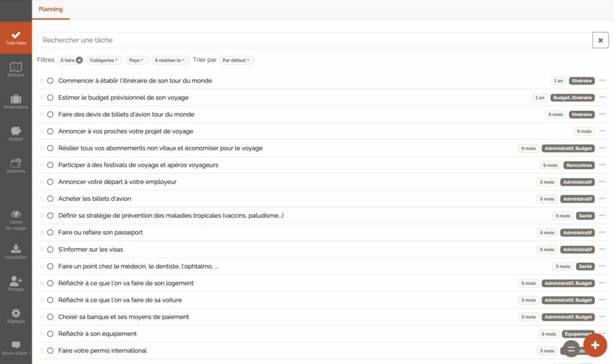Open the Todo listes sidebar section
Screen dimensions: 614x364
point(16,38)
